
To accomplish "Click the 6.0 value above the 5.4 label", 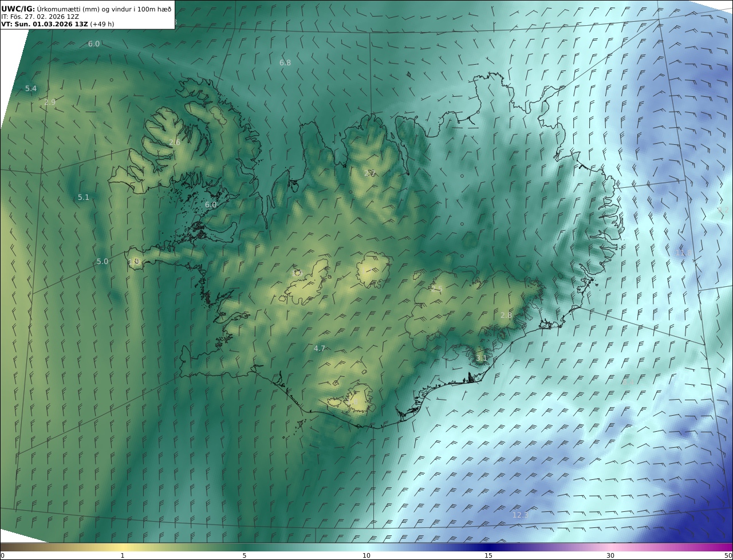I will pos(94,44).
